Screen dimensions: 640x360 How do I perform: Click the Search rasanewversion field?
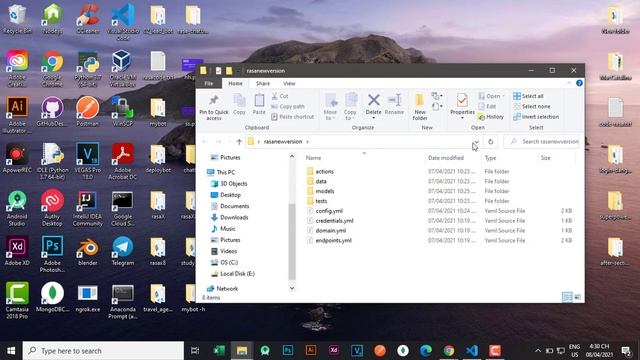click(542, 142)
